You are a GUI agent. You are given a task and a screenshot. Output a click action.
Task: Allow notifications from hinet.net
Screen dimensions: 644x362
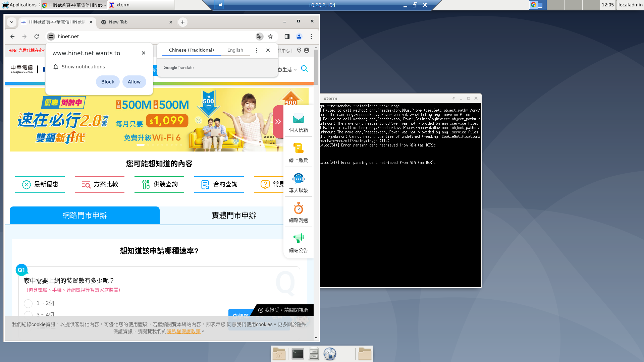[134, 82]
